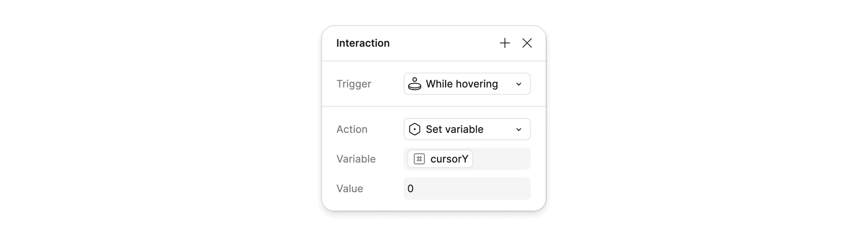The width and height of the screenshot is (868, 237).
Task: Add a new interaction with the plus button
Action: click(x=505, y=43)
